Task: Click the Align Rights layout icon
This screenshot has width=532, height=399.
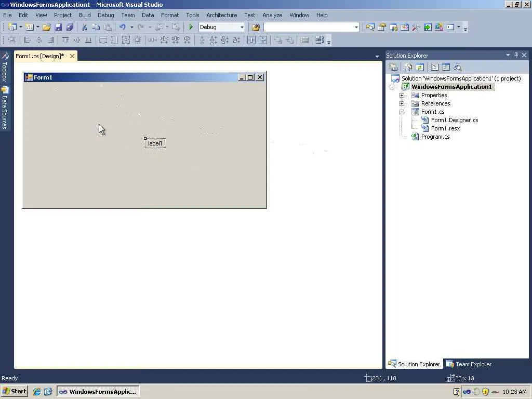Action: click(x=50, y=41)
